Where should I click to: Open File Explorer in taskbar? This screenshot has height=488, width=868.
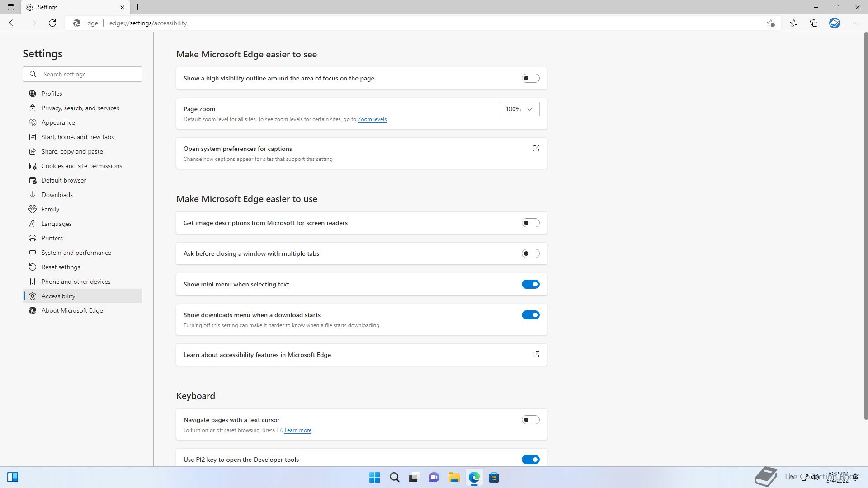pyautogui.click(x=454, y=478)
